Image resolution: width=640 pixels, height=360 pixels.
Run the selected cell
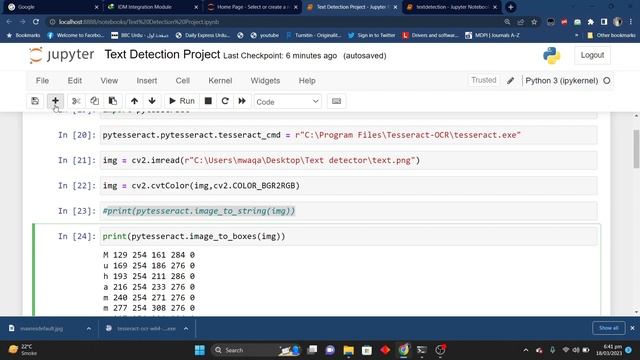pos(182,101)
